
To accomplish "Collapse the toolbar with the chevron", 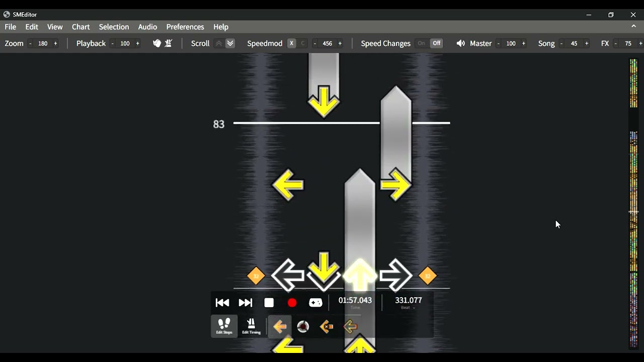I will click(633, 26).
